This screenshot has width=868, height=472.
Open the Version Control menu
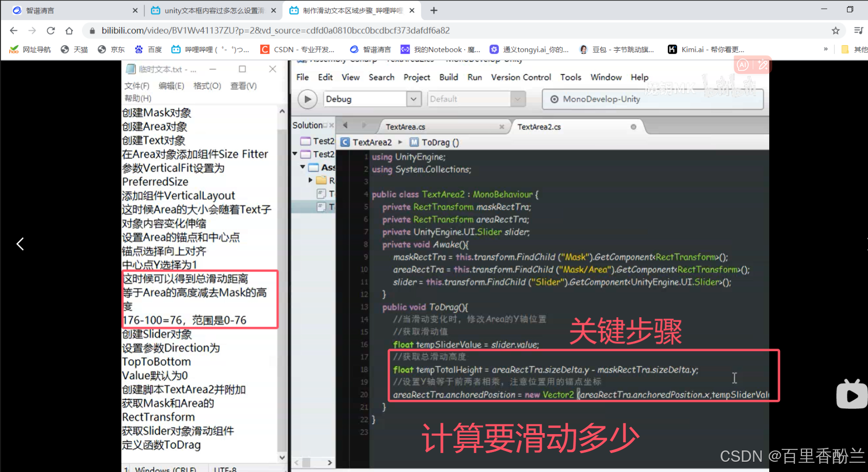pos(521,77)
